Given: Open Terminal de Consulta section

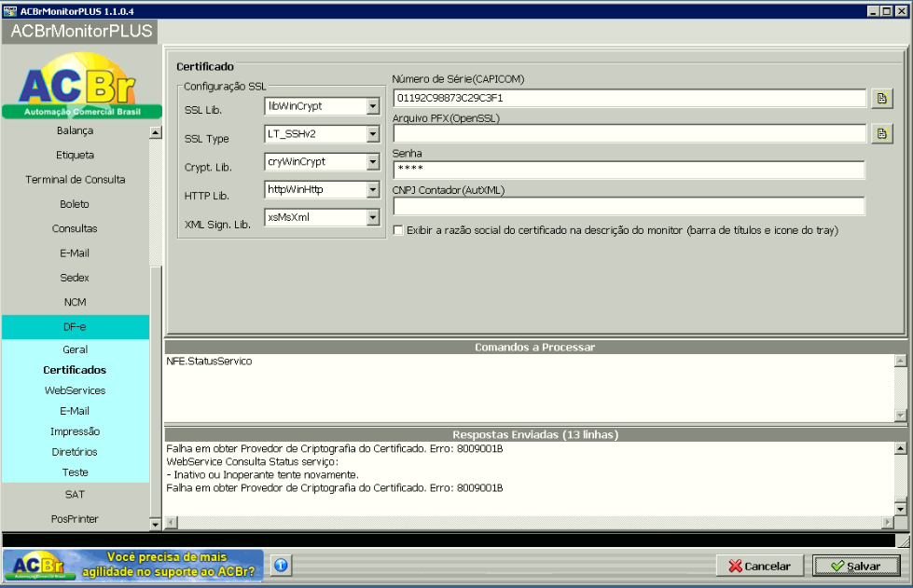Looking at the screenshot, I should point(76,179).
